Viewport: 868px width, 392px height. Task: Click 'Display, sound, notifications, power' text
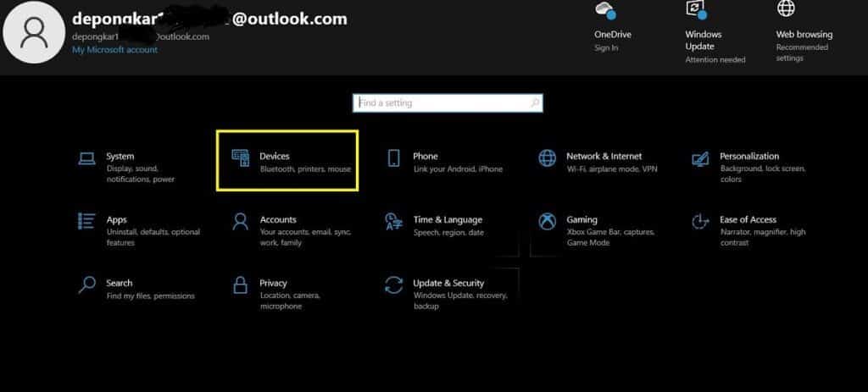click(x=141, y=174)
